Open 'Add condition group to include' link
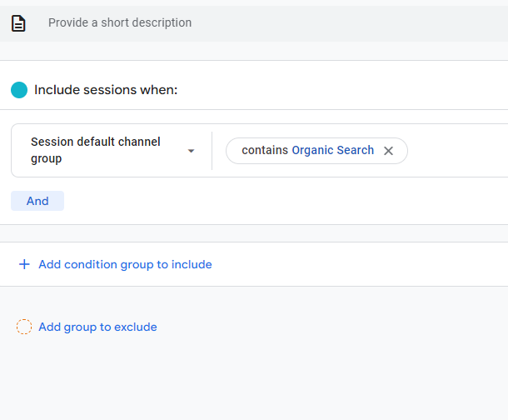This screenshot has height=420, width=508. pyautogui.click(x=125, y=264)
